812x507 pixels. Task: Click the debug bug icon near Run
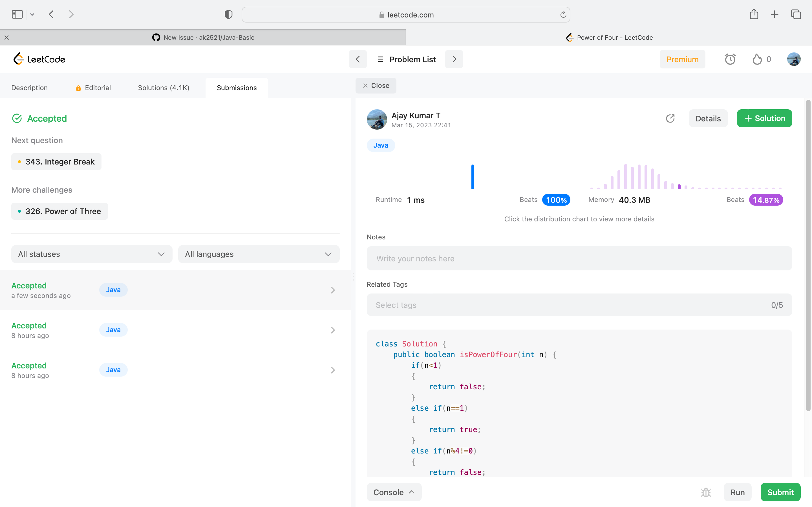pyautogui.click(x=706, y=492)
